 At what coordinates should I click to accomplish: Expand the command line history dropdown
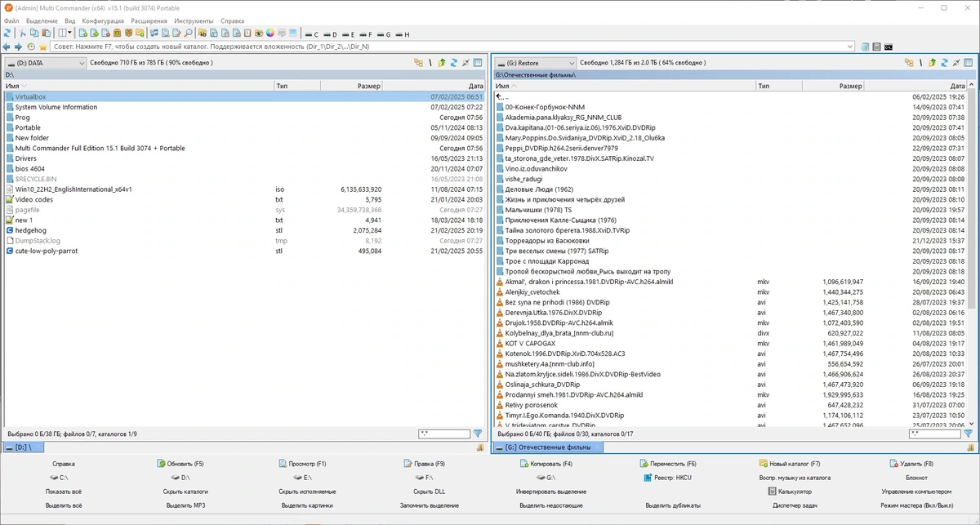click(850, 47)
